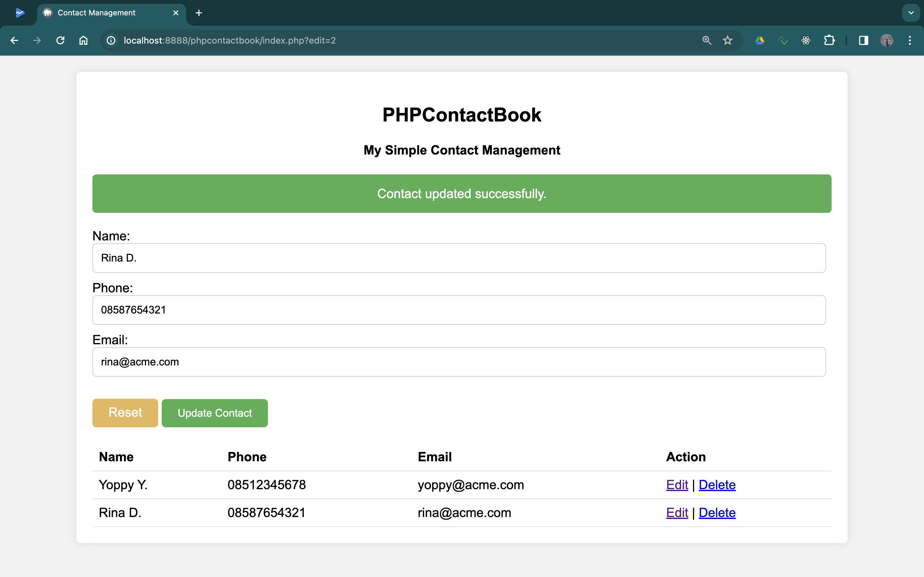This screenshot has height=577, width=924.
Task: Open the zoom magnifier icon in address bar
Action: (x=707, y=40)
